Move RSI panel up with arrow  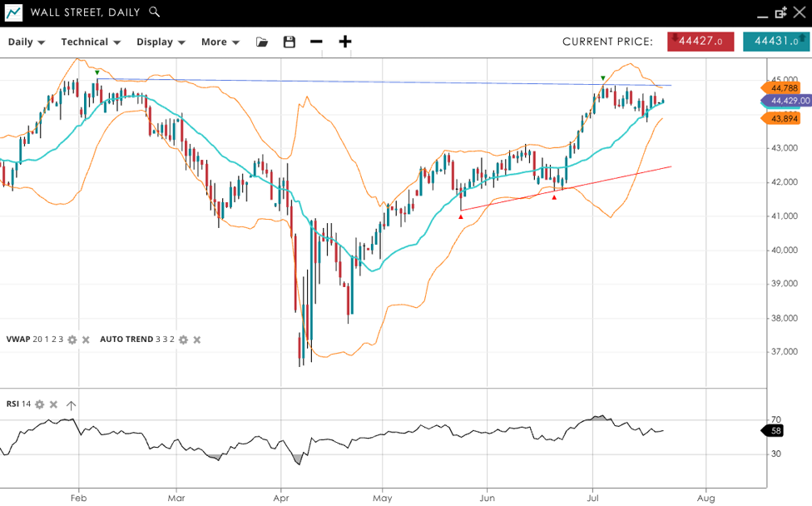(x=71, y=405)
